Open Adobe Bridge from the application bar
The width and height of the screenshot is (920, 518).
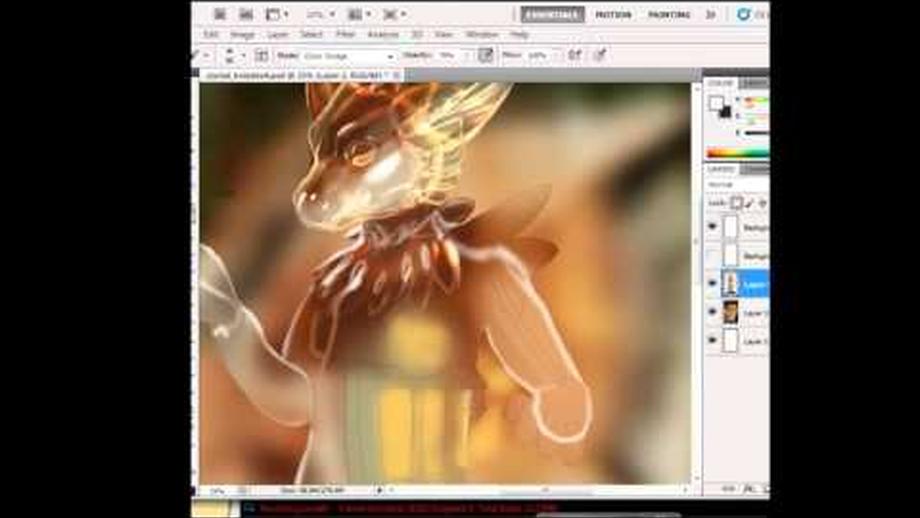point(220,14)
